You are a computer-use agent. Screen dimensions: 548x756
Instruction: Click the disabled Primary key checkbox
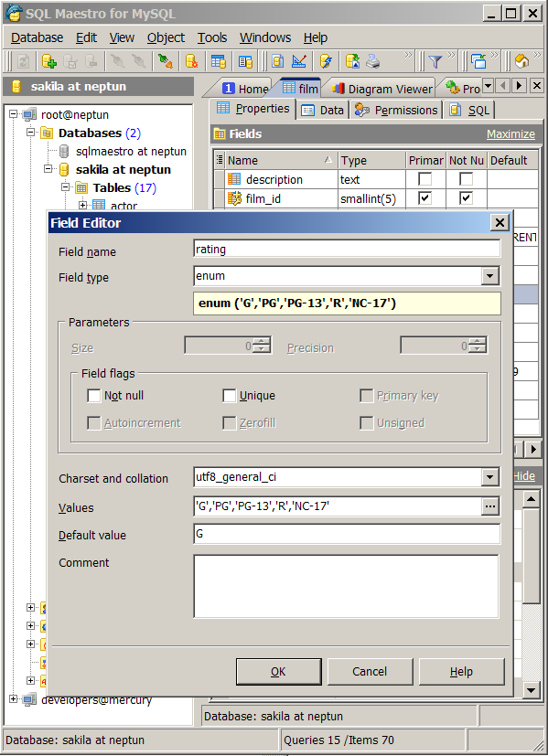tap(367, 396)
